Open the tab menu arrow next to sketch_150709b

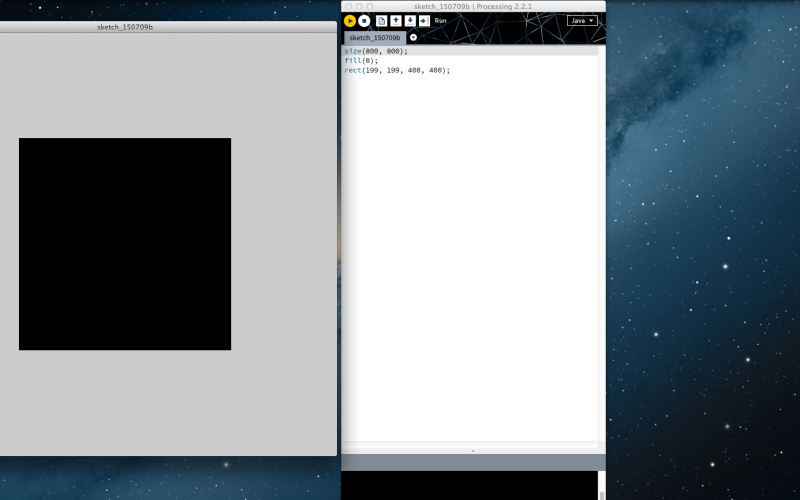pyautogui.click(x=413, y=37)
